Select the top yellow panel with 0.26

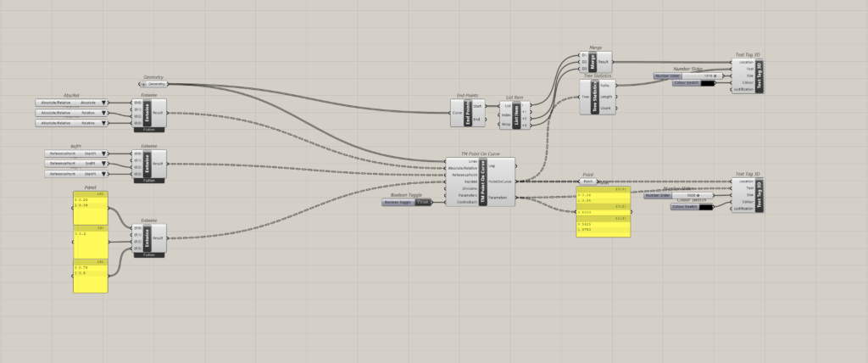pos(91,208)
